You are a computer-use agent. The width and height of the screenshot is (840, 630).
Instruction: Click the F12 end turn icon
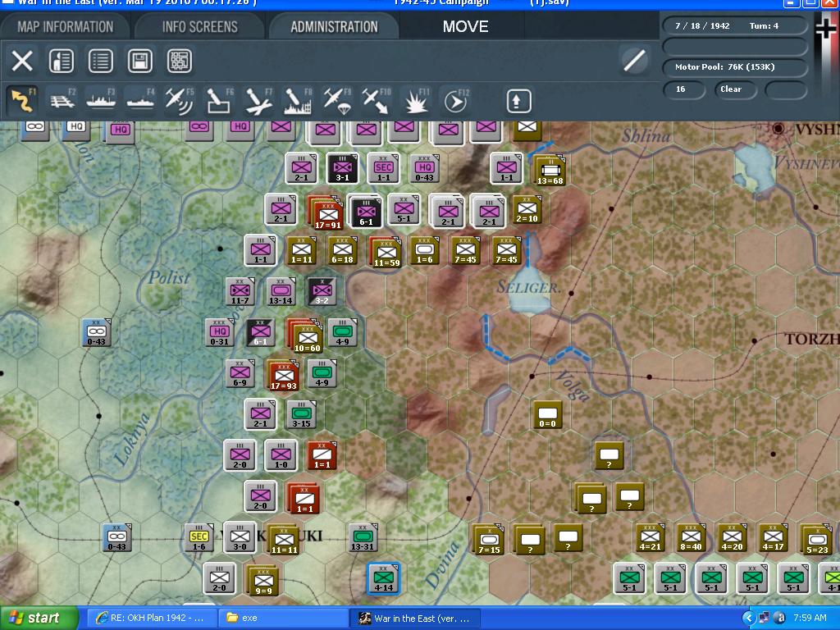pos(455,101)
